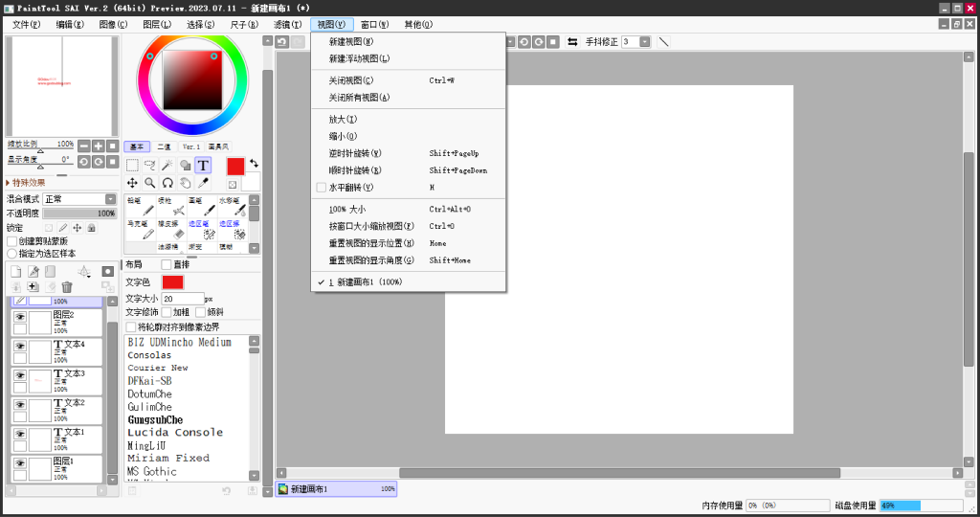The image size is (980, 517).
Task: Switch to 二值 tool tray tab
Action: click(164, 146)
